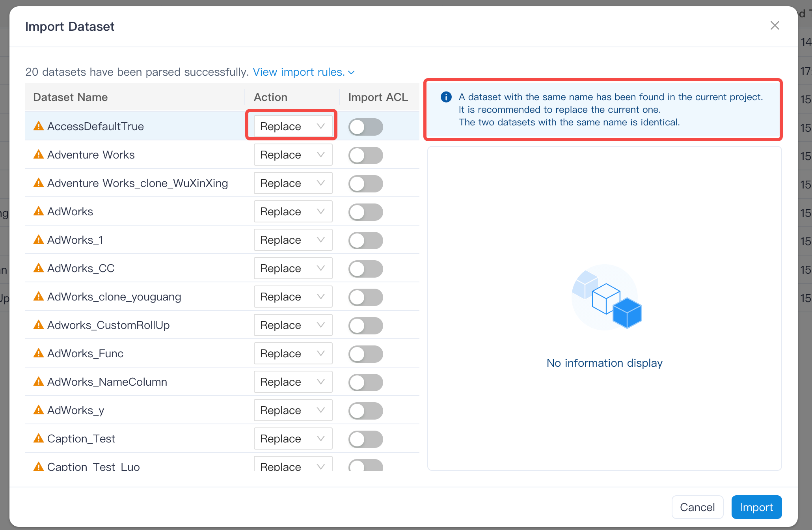Click the cubes illustration in the empty panel
This screenshot has width=812, height=530.
tap(606, 297)
